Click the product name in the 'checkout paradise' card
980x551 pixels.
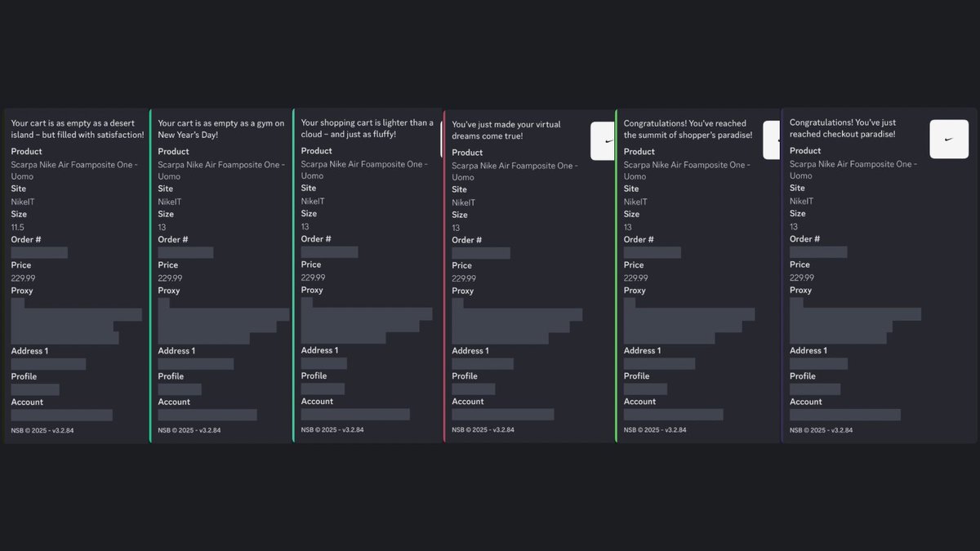click(x=853, y=170)
